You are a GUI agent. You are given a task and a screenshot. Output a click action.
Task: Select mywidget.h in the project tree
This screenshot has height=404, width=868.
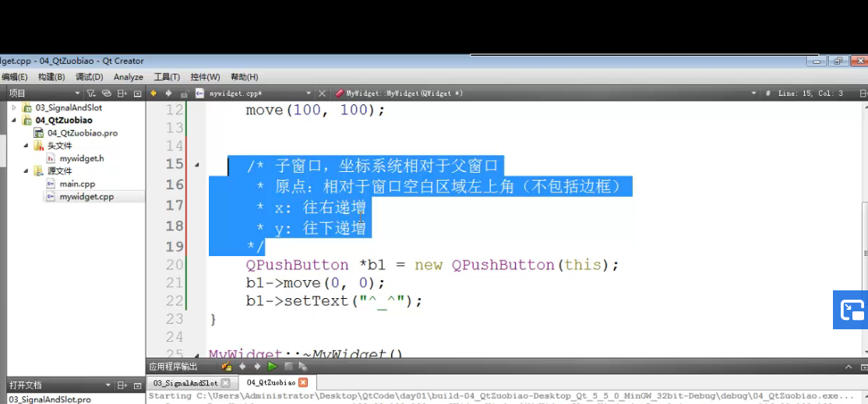(81, 158)
